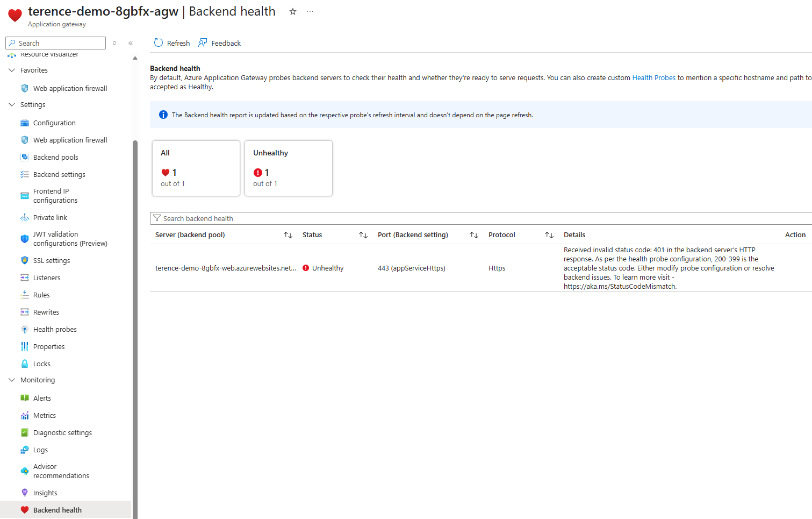Collapse the Settings section chevron
Viewport: 812px width, 519px height.
[x=12, y=105]
